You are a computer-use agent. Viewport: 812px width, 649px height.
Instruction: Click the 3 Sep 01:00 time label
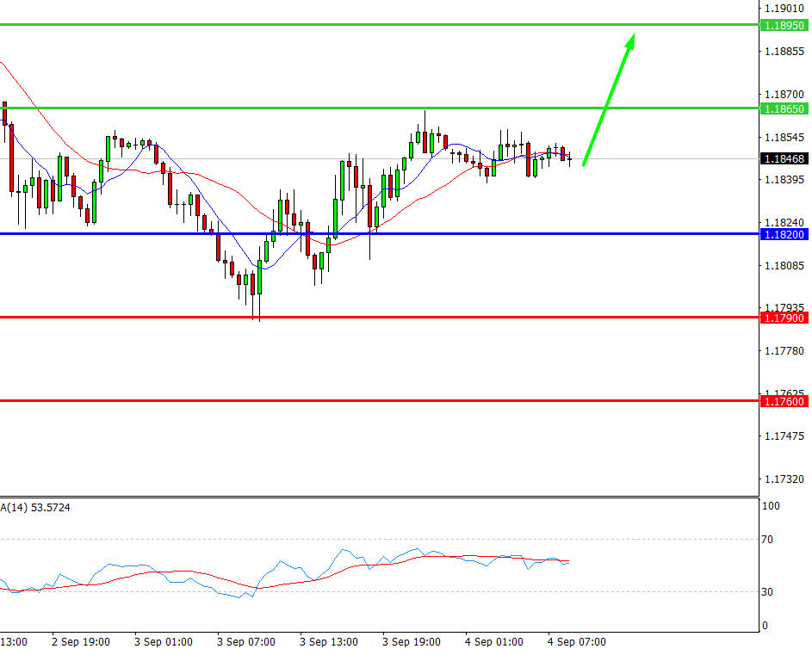[x=164, y=642]
